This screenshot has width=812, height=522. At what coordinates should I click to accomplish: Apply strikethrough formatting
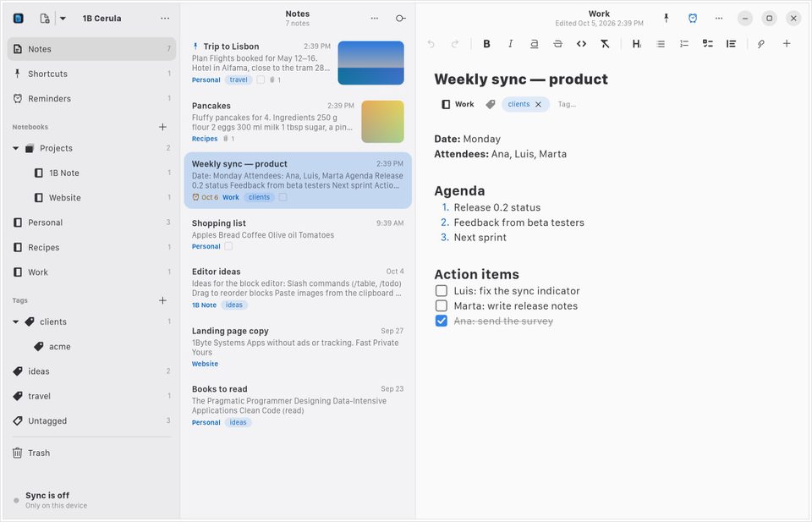coord(557,44)
